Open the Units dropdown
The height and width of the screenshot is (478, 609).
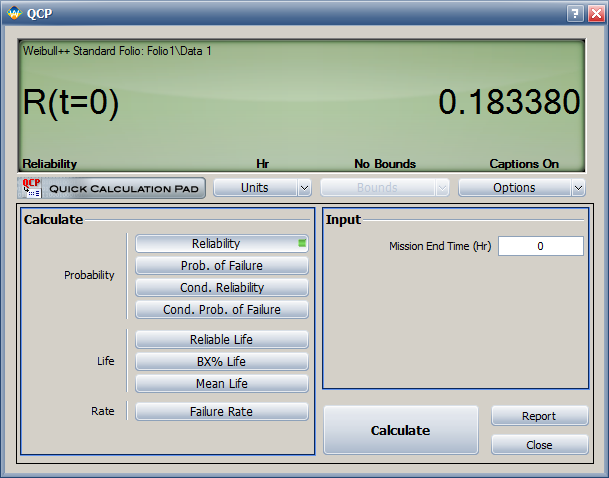tap(262, 188)
